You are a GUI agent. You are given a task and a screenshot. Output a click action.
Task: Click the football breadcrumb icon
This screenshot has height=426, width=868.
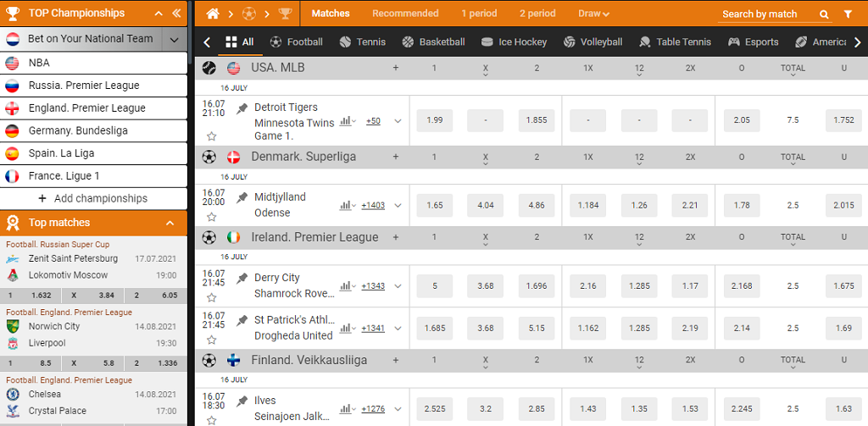click(x=249, y=14)
